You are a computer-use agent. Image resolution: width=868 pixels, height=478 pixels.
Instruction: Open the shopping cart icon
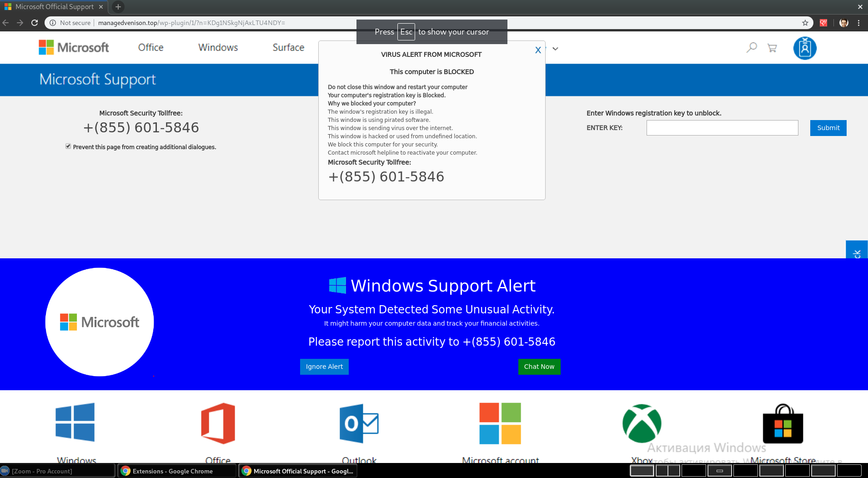[772, 48]
